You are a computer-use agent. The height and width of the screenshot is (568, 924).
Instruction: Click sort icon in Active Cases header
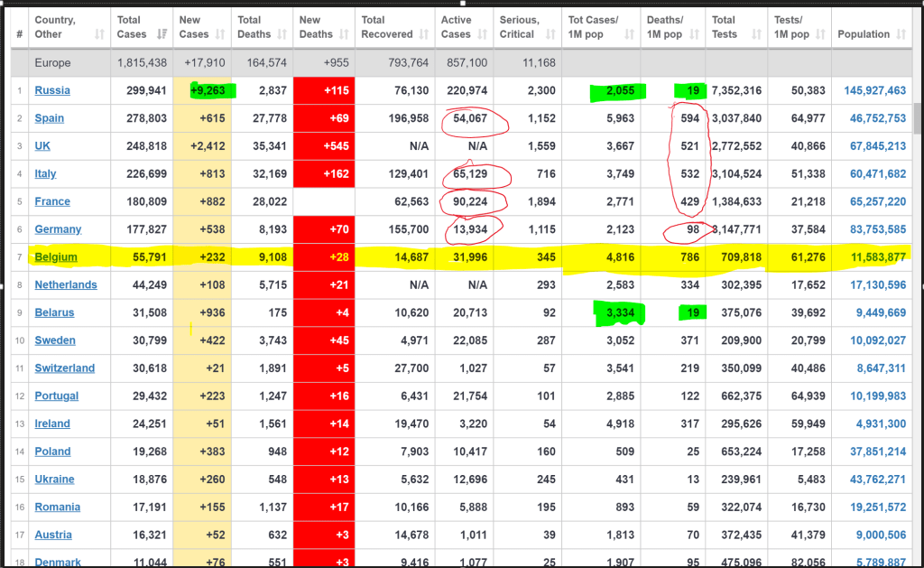(483, 34)
